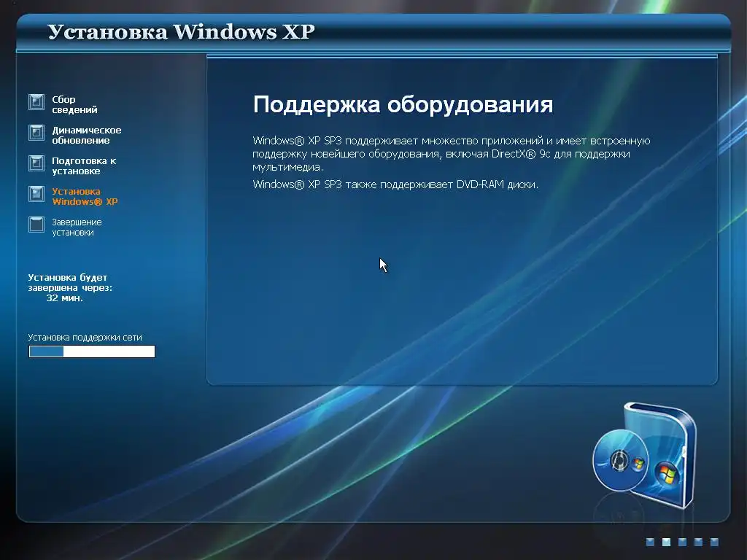This screenshot has height=560, width=747.
Task: Click the paragraph mentioning DirectX 9c
Action: click(451, 153)
